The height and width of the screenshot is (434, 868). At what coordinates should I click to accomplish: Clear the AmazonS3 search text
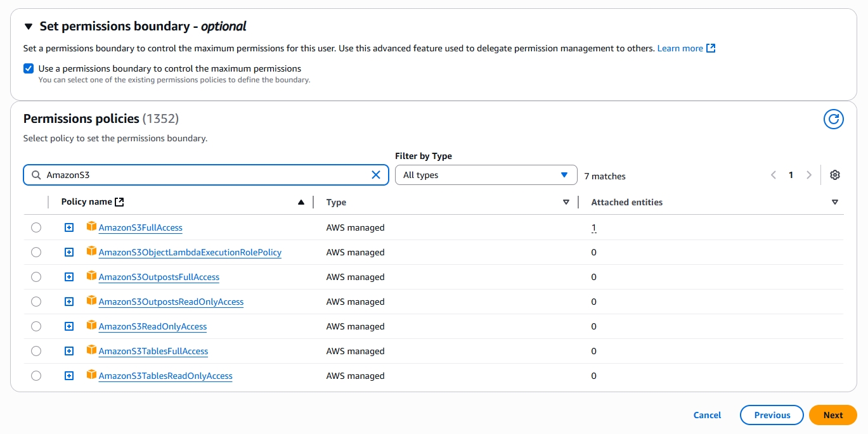coord(376,175)
